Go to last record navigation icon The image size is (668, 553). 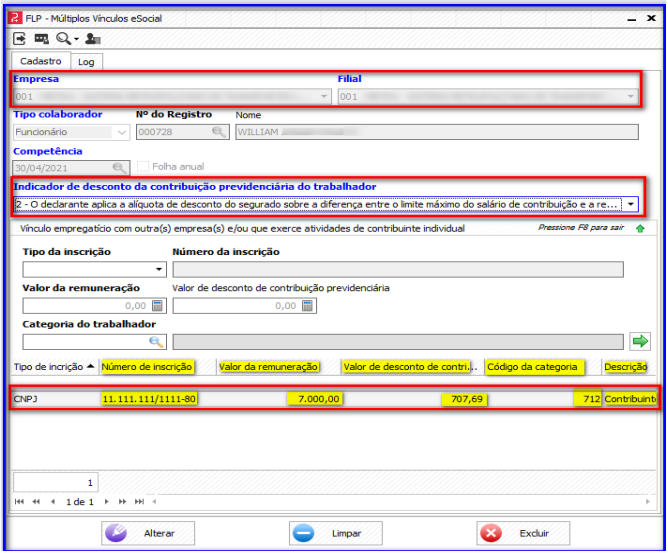tap(139, 502)
